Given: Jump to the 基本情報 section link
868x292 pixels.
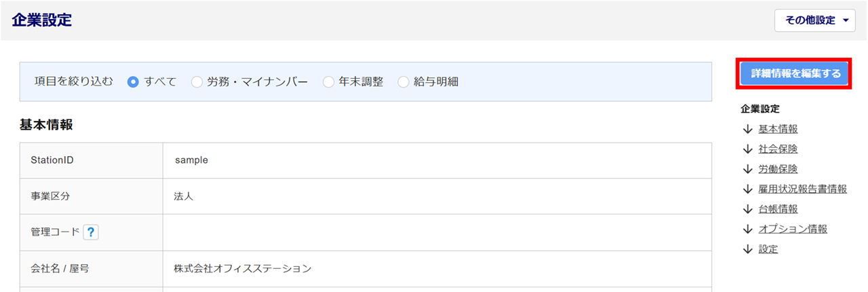Looking at the screenshot, I should 778,129.
